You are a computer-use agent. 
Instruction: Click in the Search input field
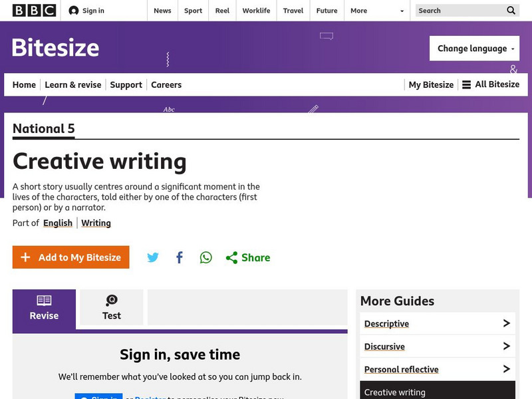pos(460,11)
